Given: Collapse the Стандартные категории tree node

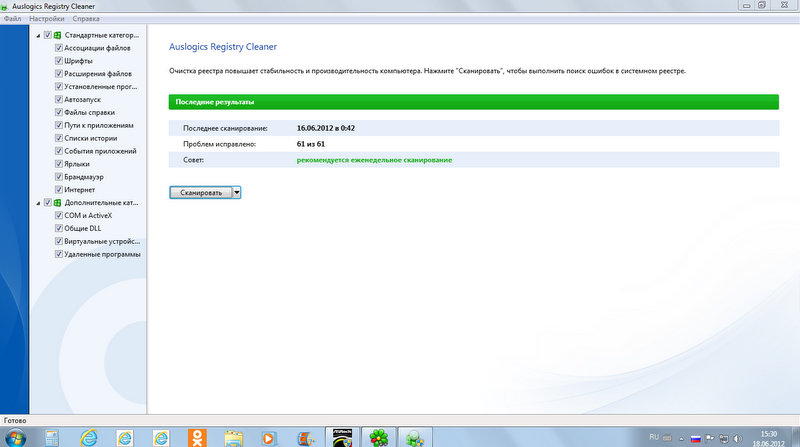Looking at the screenshot, I should point(38,36).
